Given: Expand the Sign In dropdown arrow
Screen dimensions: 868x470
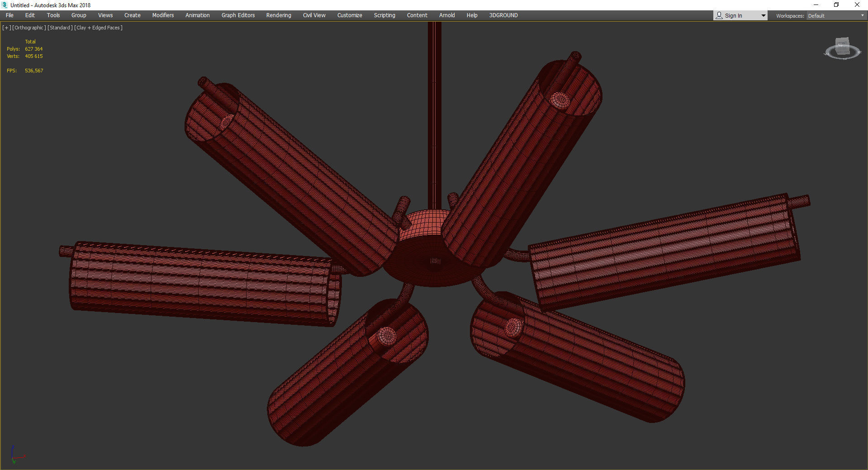Looking at the screenshot, I should click(x=764, y=16).
